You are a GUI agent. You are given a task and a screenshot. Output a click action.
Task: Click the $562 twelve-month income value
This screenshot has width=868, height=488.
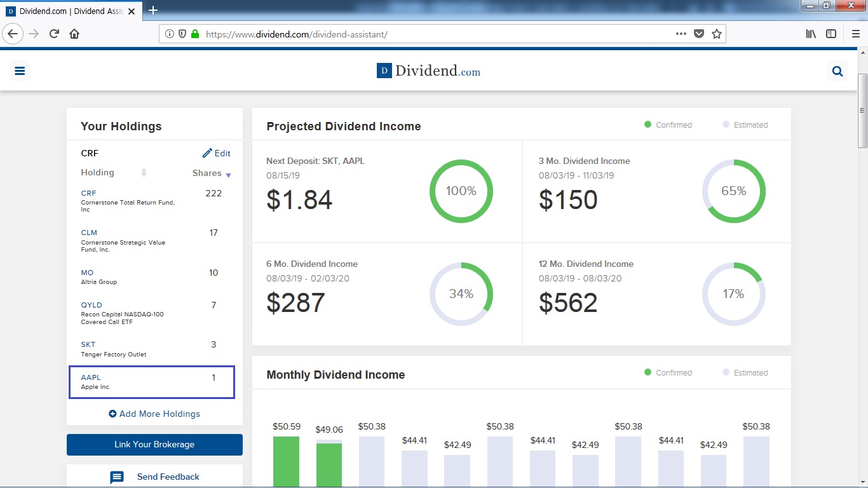pos(568,302)
